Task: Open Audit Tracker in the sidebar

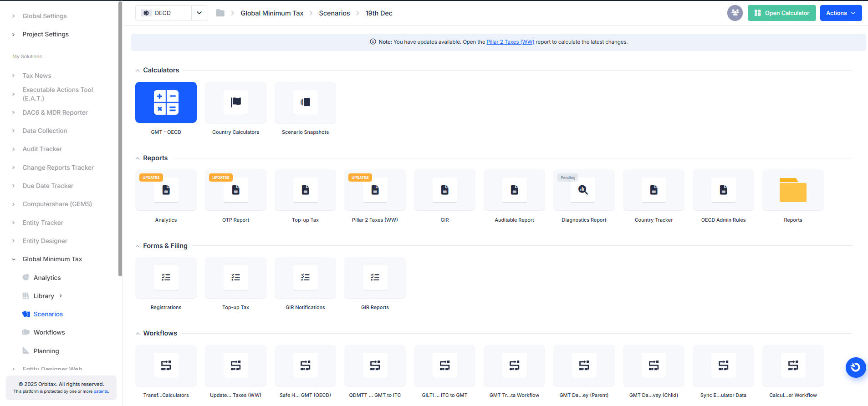Action: pos(42,149)
